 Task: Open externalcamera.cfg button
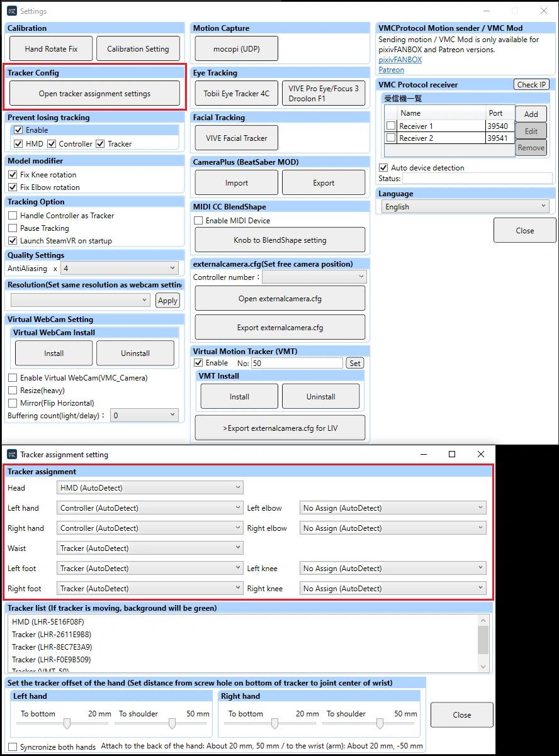point(280,298)
